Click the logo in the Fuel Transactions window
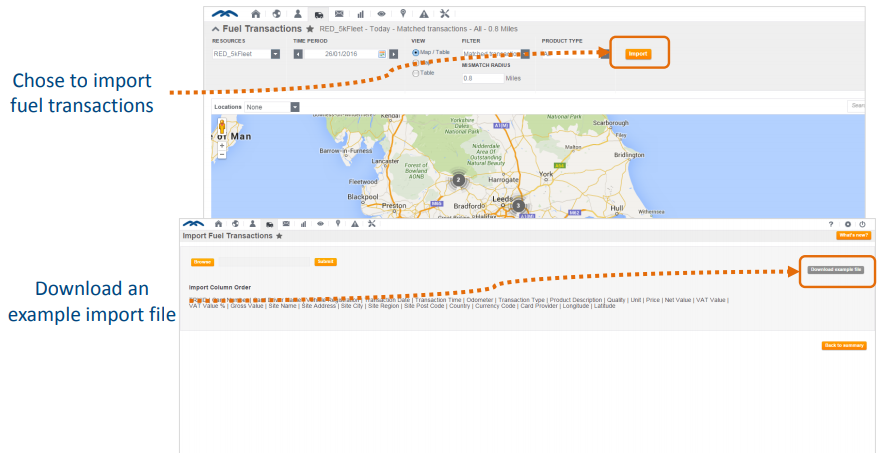This screenshot has width=887, height=453. pos(225,14)
